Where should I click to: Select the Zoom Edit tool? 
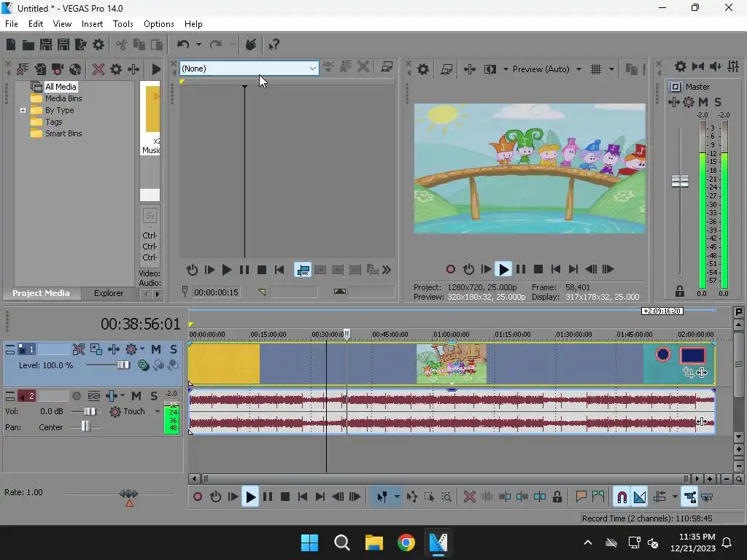point(446,497)
